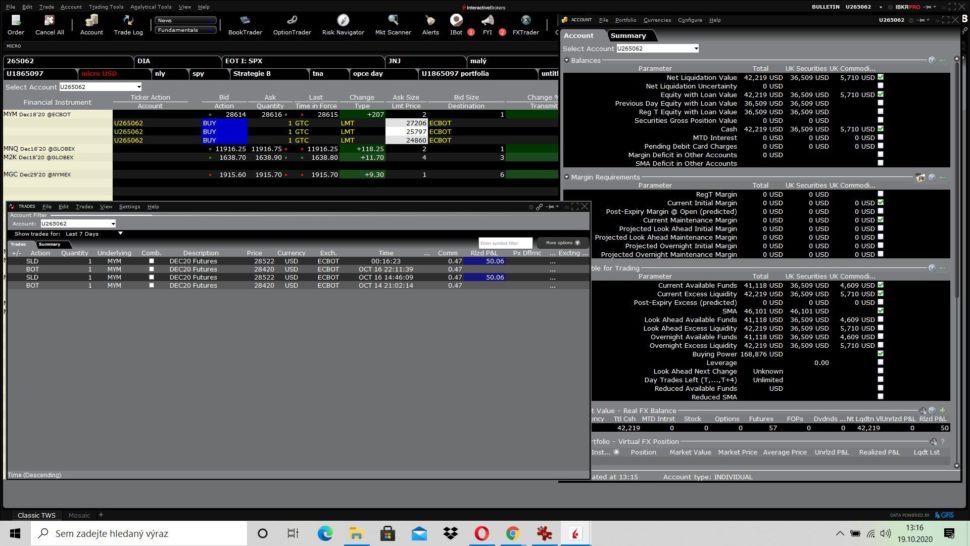Click limit price 25797 cell
970x546 pixels.
point(406,132)
